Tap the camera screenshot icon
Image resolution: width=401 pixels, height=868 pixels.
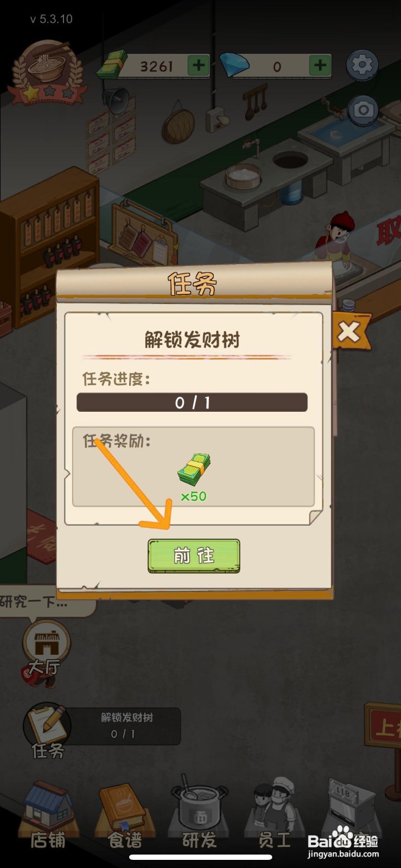tap(362, 110)
